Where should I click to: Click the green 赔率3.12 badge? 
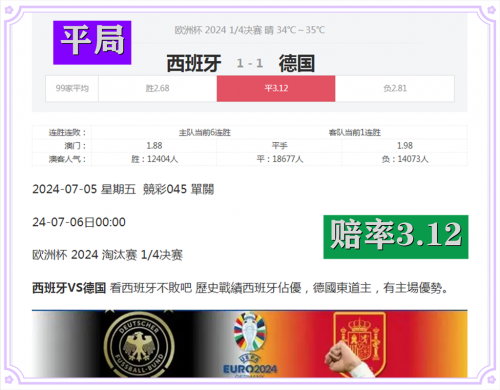point(396,237)
